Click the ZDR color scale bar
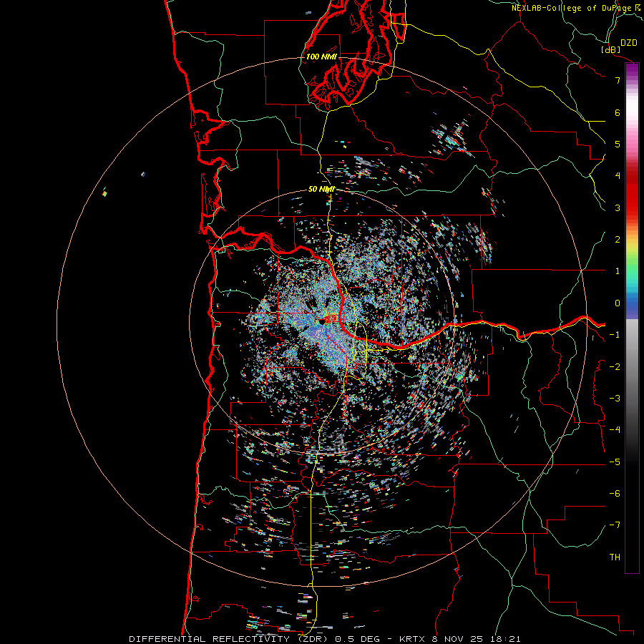The width and height of the screenshot is (644, 644). [x=632, y=318]
